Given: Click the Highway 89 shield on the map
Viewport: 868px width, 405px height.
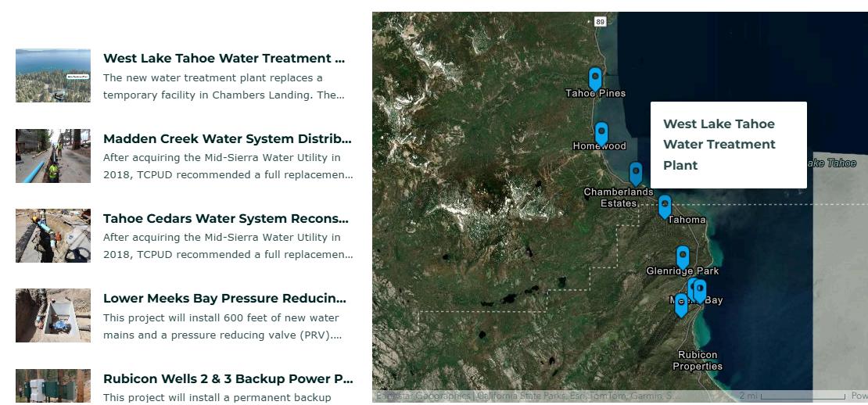Looking at the screenshot, I should pos(600,22).
